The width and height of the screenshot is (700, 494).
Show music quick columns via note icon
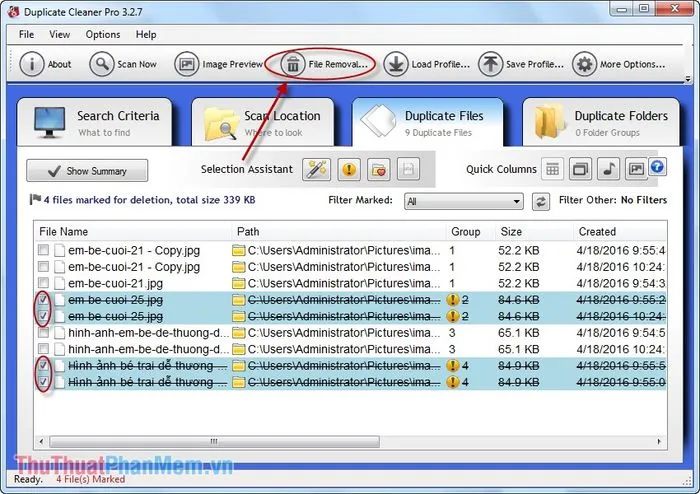coord(609,169)
